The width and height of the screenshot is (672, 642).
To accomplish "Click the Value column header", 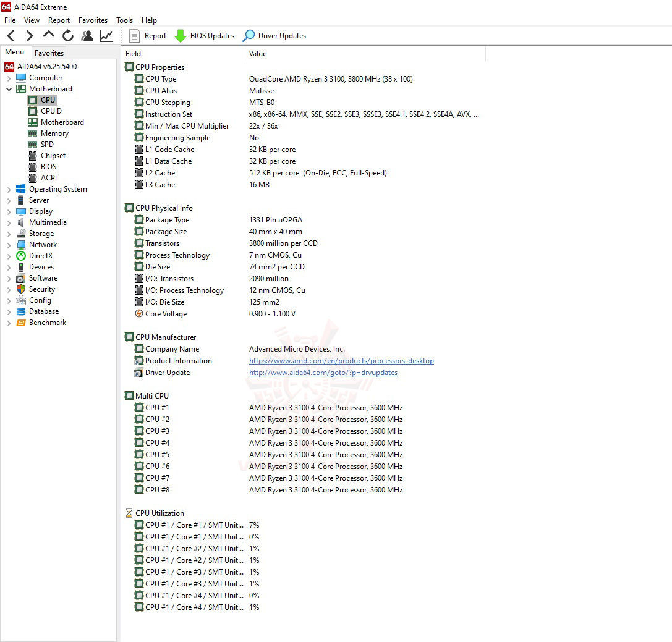I will 365,54.
